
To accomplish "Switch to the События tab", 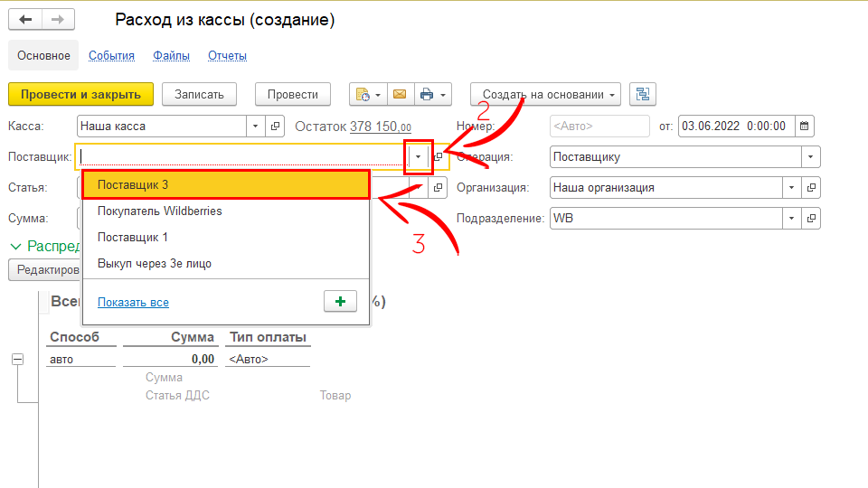I will pyautogui.click(x=111, y=56).
